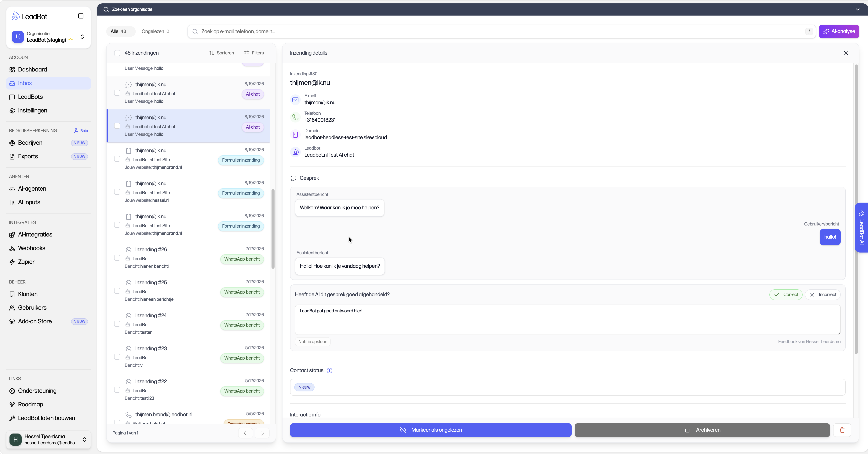Viewport: 868px width, 454px height.
Task: Click the Leadbot robot icon in details
Action: 295,152
